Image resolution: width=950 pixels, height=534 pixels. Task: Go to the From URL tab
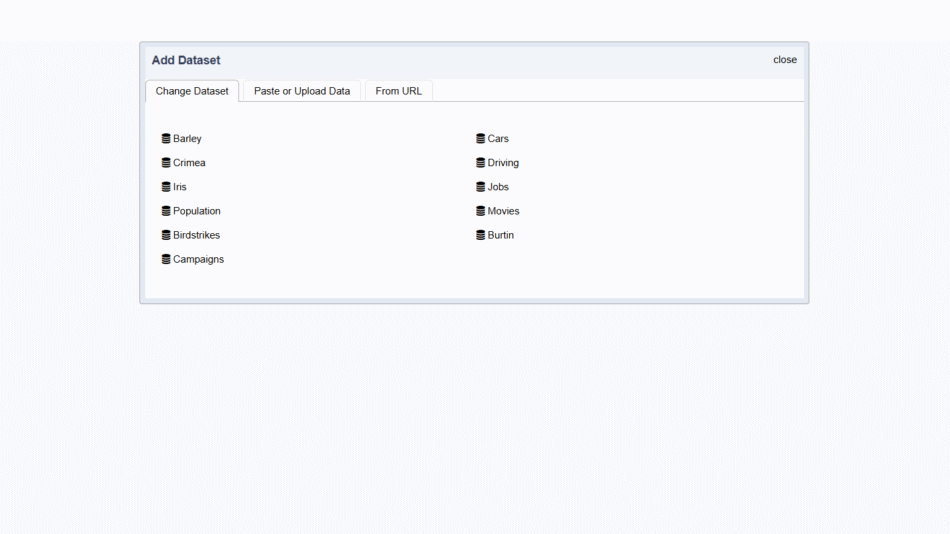(x=398, y=91)
